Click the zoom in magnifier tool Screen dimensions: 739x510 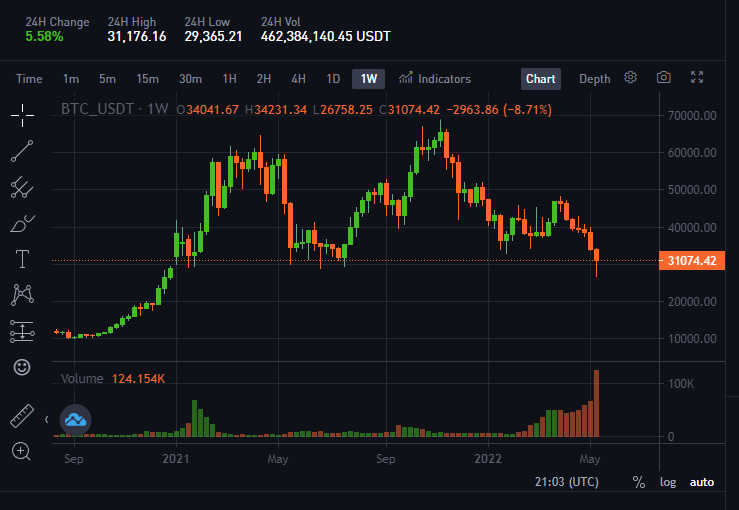[x=21, y=452]
